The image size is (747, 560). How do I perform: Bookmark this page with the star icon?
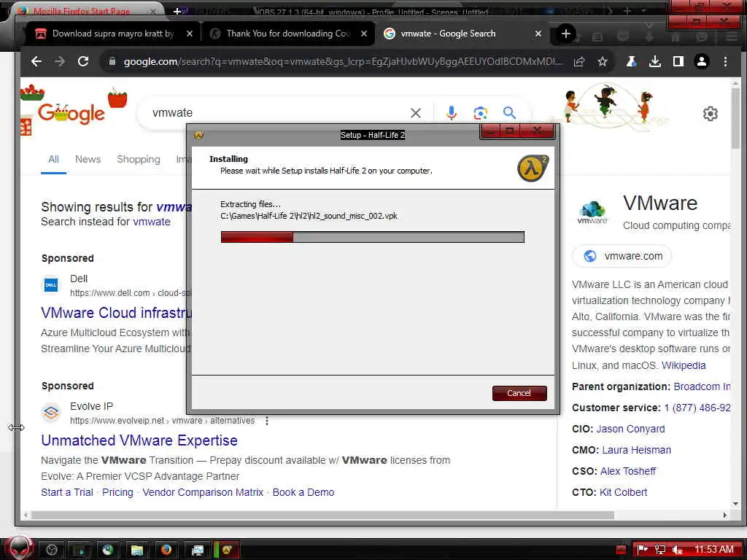click(603, 61)
